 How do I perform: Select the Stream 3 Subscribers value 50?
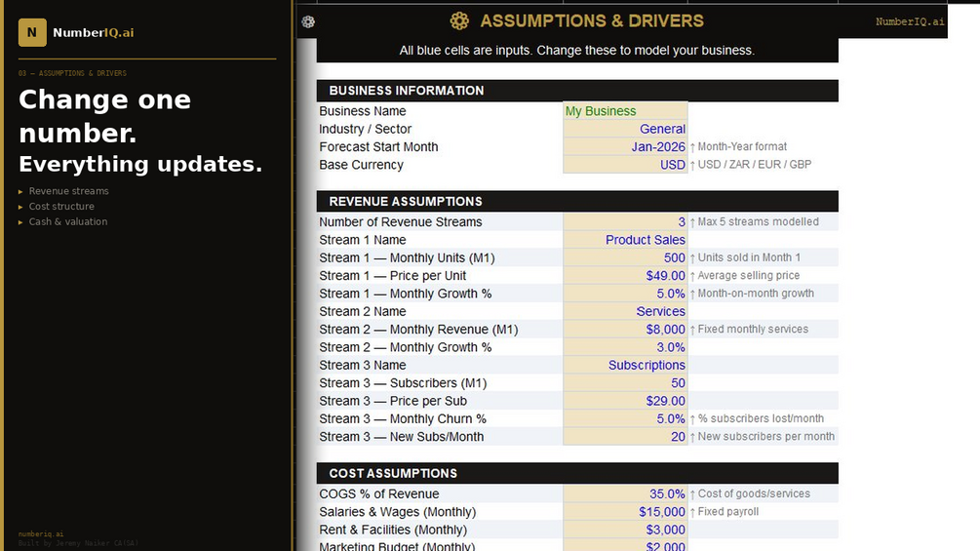pyautogui.click(x=625, y=383)
